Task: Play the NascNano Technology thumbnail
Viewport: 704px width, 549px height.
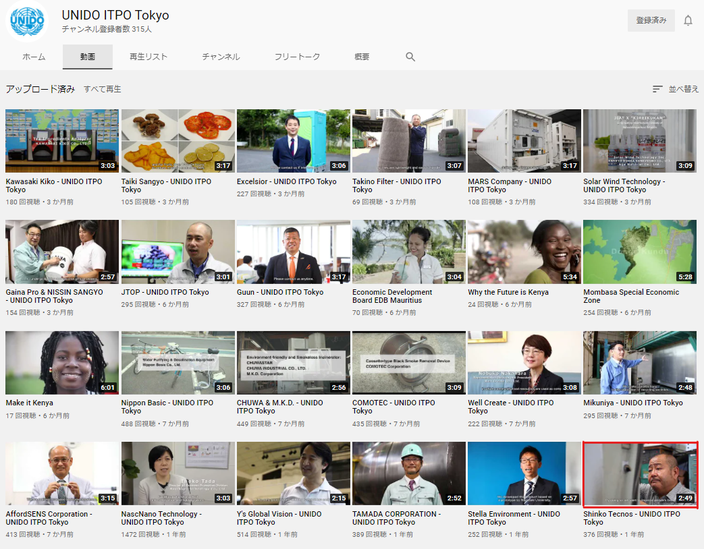Action: 178,474
